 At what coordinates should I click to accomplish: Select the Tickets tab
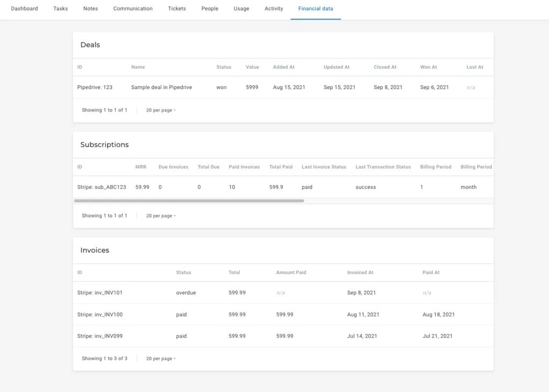coord(177,9)
